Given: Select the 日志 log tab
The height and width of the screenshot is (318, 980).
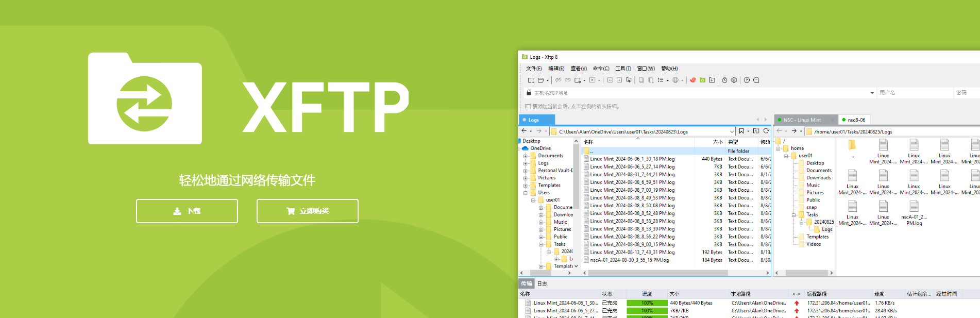Looking at the screenshot, I should (x=542, y=283).
